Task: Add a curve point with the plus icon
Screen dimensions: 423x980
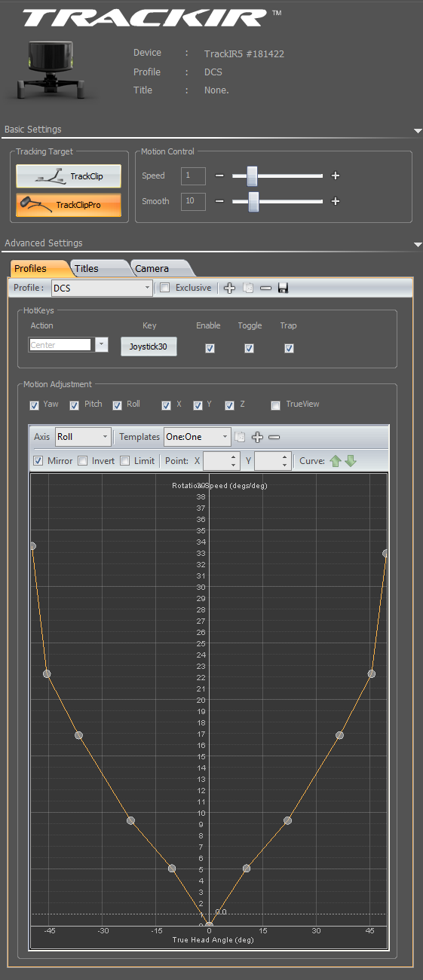Action: (x=257, y=437)
